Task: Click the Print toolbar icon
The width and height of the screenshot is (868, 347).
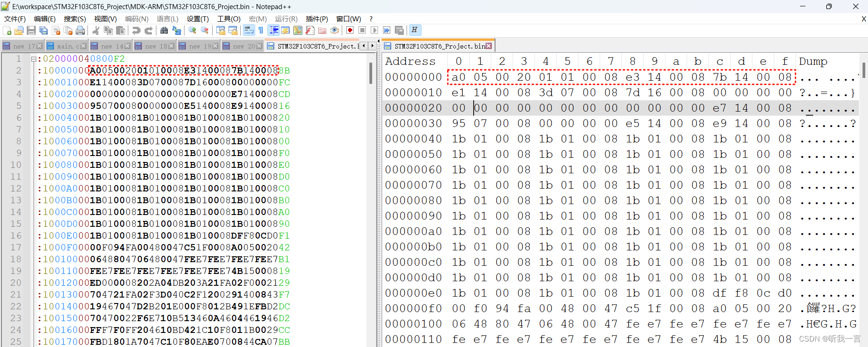Action: (x=80, y=30)
